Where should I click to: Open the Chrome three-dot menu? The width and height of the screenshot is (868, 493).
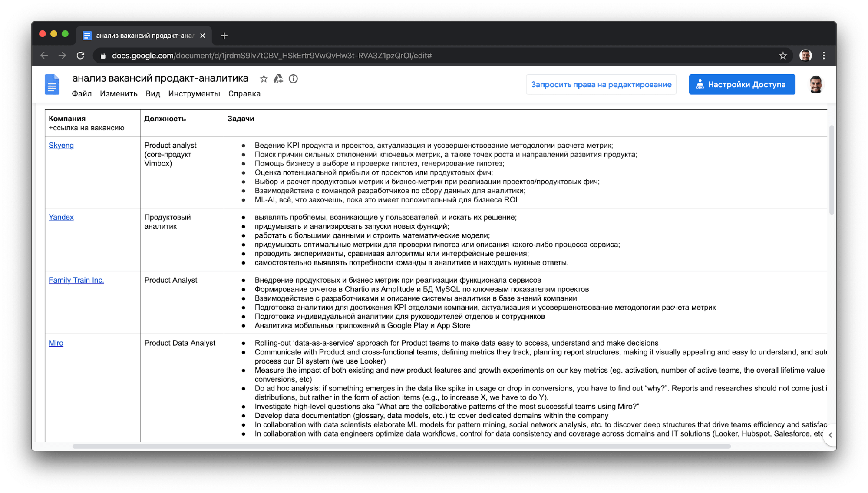[824, 56]
